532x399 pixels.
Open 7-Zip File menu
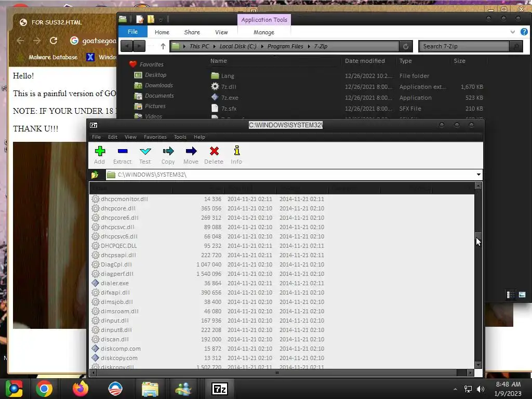(x=96, y=137)
